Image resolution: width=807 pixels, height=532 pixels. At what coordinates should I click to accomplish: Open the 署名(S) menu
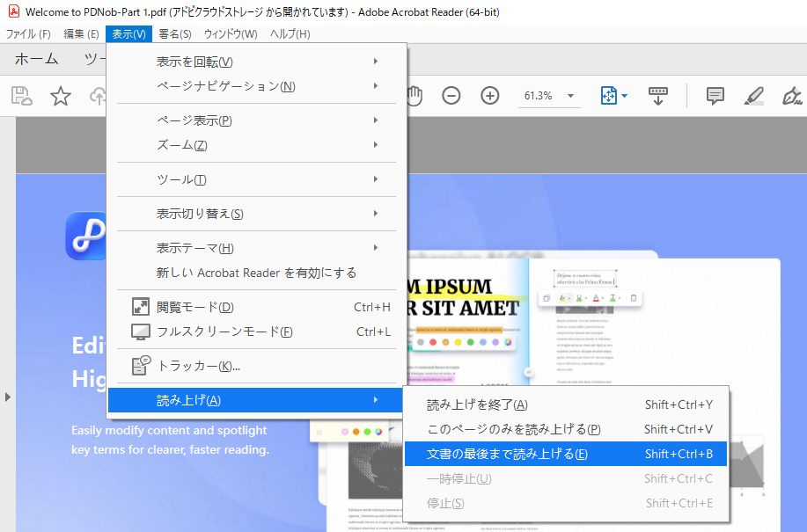(173, 33)
